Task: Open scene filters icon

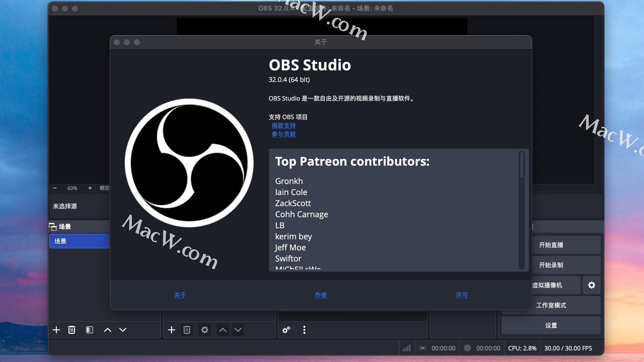Action: coord(89,330)
